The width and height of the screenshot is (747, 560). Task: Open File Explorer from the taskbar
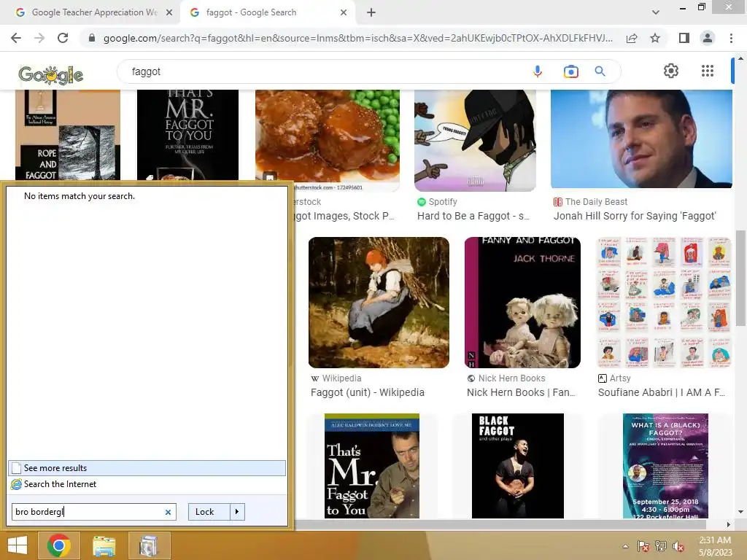(x=104, y=545)
